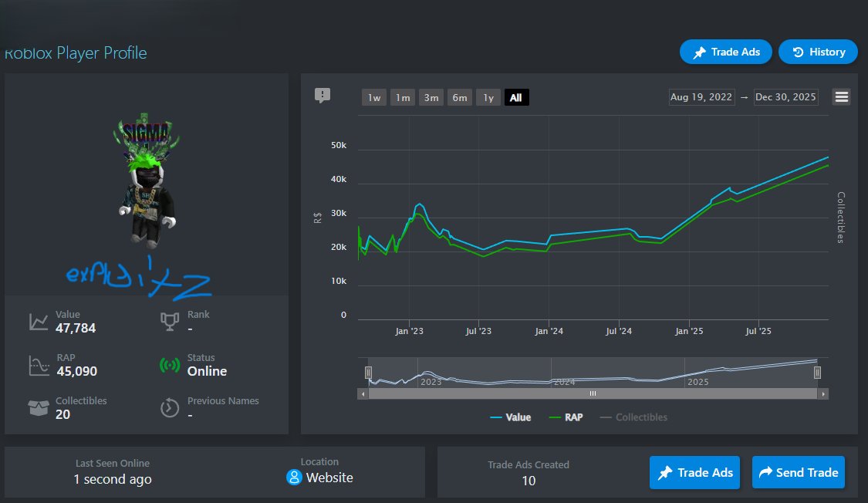The height and width of the screenshot is (503, 868).
Task: Click the Rank trophy icon
Action: (170, 322)
